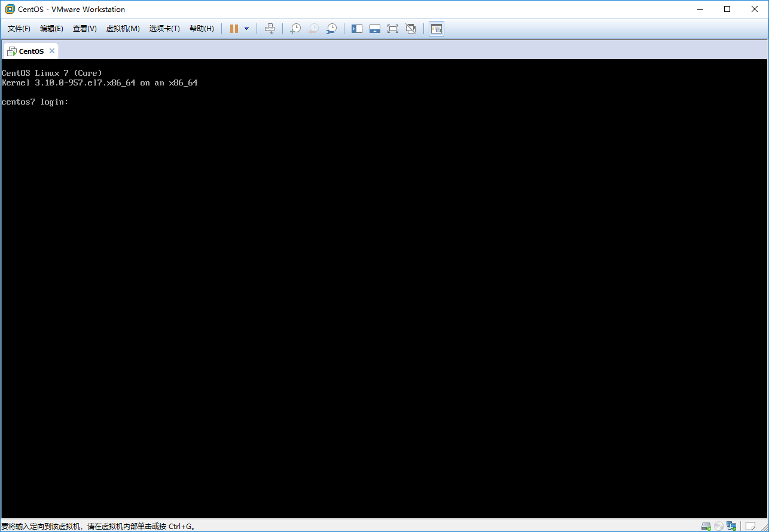Pause the virtual machine with the pause button

pos(234,29)
